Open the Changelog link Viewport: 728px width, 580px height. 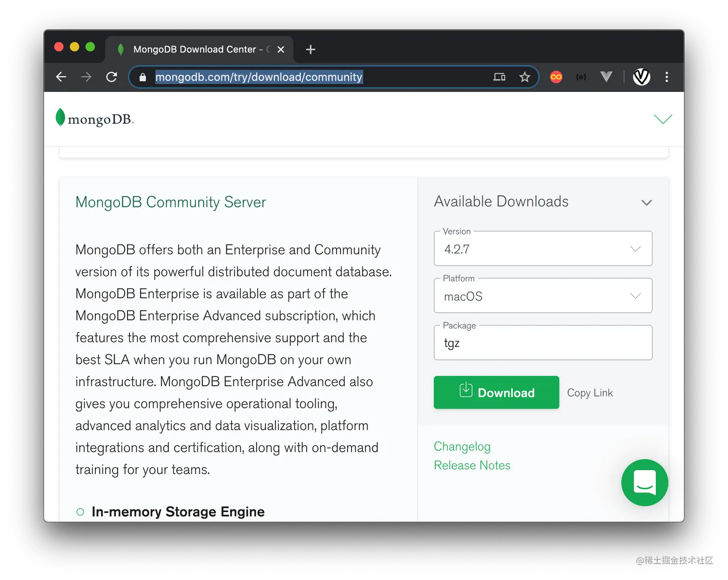click(x=462, y=447)
